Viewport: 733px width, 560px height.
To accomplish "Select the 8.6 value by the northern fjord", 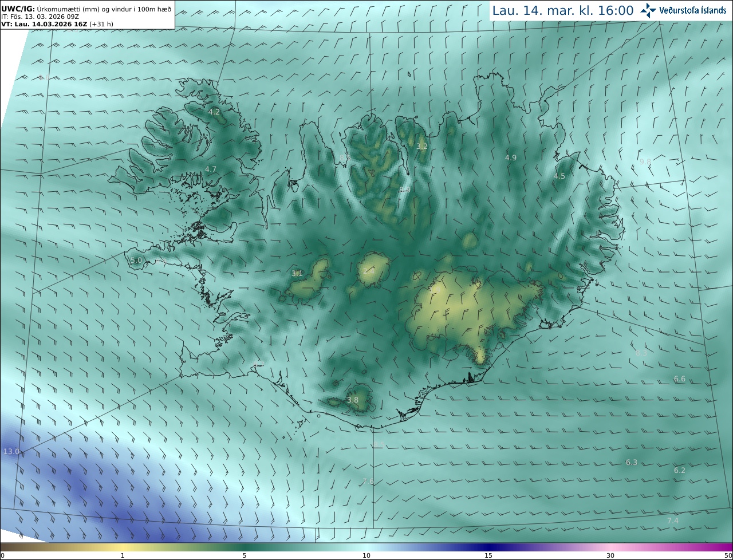I will [x=345, y=157].
